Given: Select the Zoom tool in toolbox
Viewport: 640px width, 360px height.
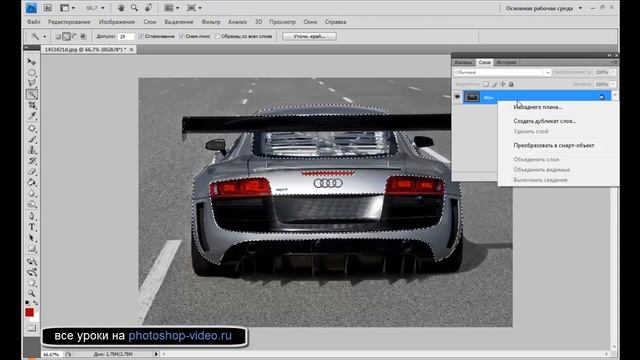Looking at the screenshot, I should (x=31, y=293).
